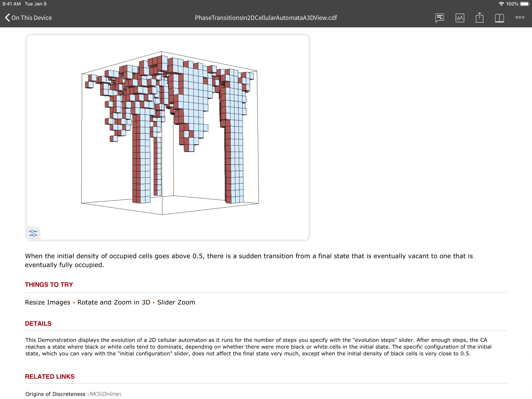532x399 pixels.
Task: Tap the Resize Images link
Action: coord(48,302)
